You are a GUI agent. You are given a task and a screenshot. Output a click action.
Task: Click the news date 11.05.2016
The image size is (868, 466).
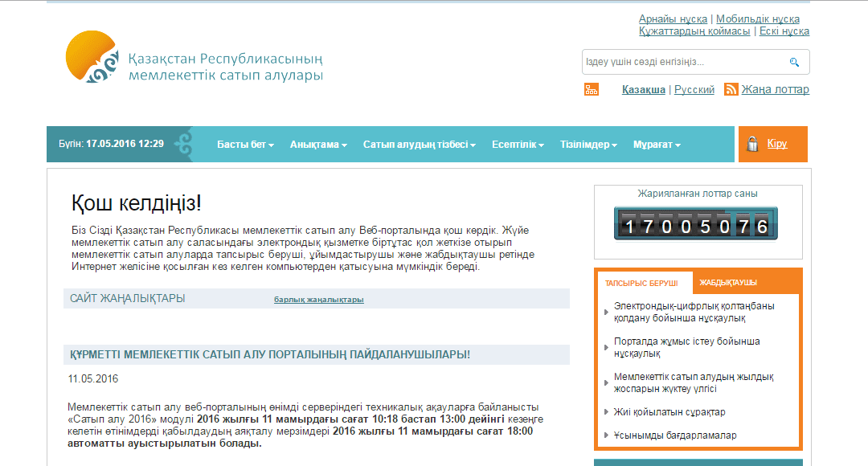[93, 379]
